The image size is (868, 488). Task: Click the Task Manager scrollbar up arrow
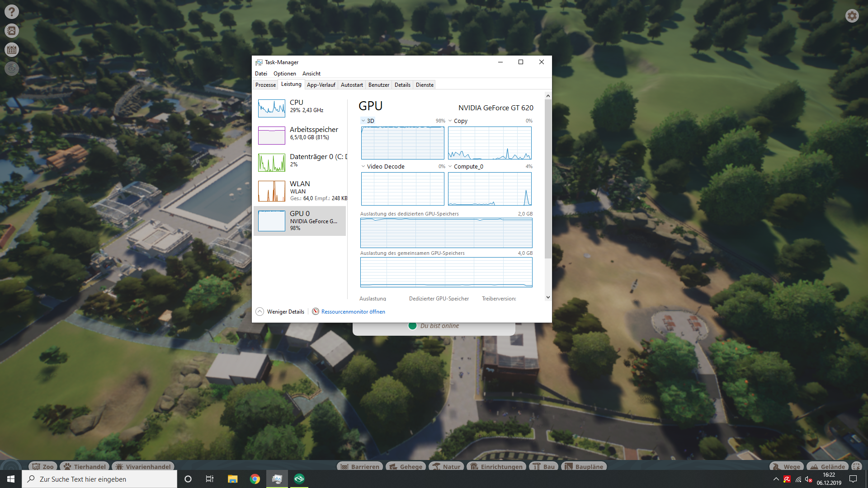click(x=548, y=96)
